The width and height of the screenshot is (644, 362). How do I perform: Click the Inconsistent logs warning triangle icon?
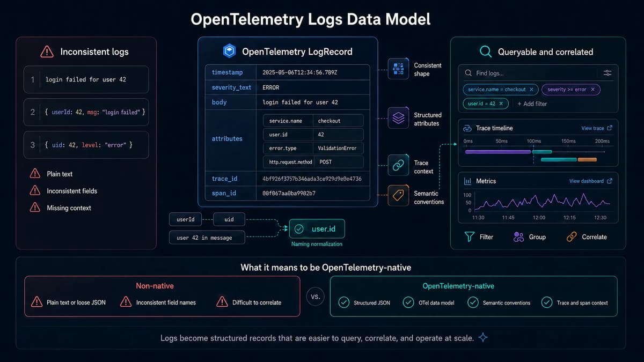[x=47, y=51]
